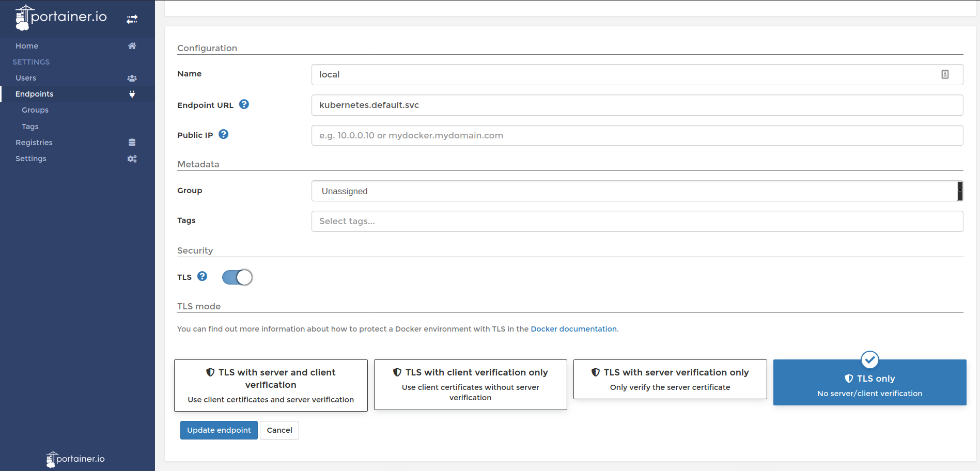
Task: Click the Security section heading
Action: click(x=195, y=250)
